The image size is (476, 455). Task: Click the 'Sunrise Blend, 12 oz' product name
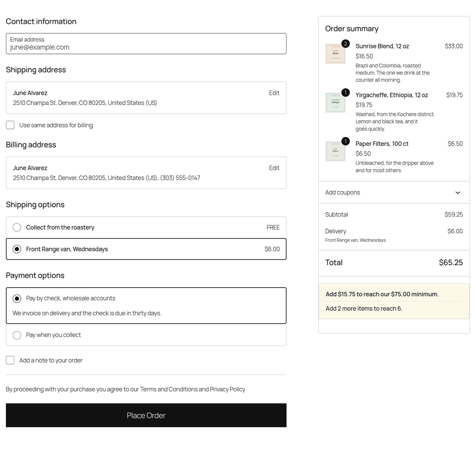point(382,46)
